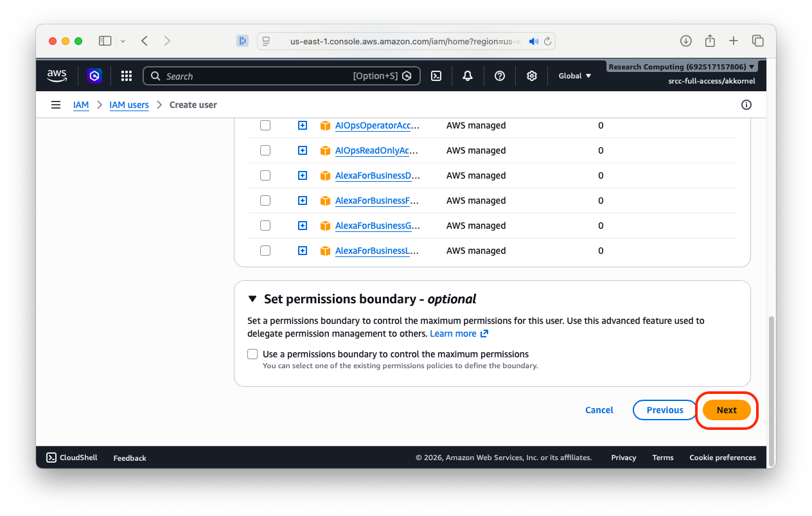Check the AlexaForBusinessD policy checkbox

[x=265, y=175]
